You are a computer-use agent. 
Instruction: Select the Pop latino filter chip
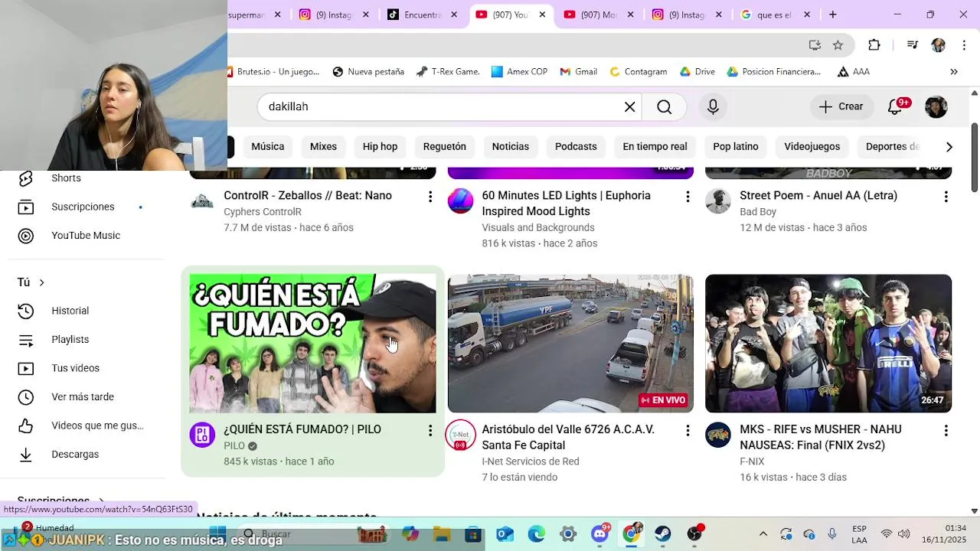point(736,146)
